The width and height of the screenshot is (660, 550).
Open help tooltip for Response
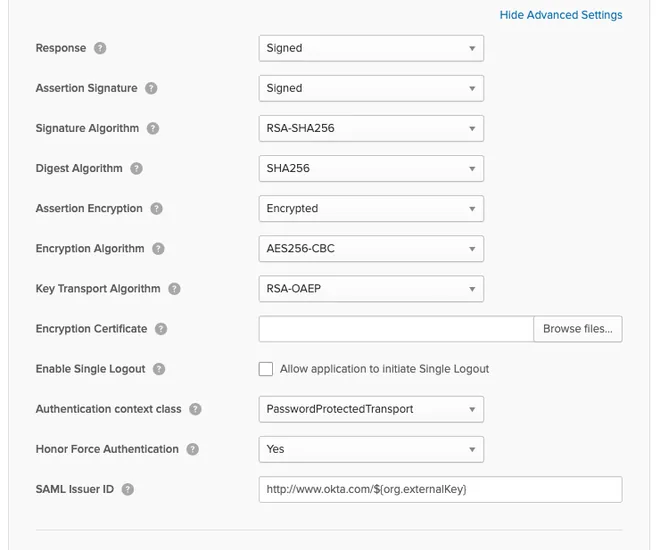coord(100,48)
